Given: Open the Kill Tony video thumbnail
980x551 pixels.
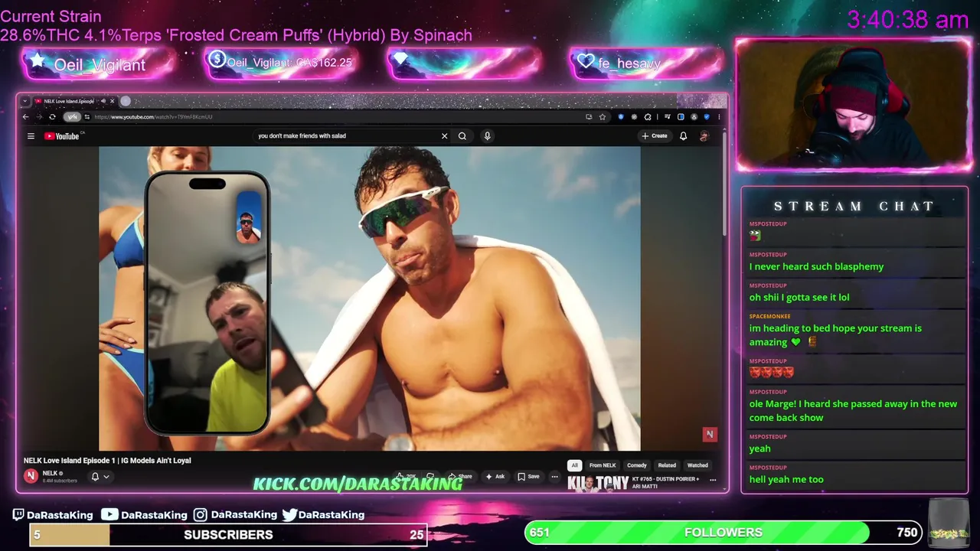Looking at the screenshot, I should [x=598, y=483].
